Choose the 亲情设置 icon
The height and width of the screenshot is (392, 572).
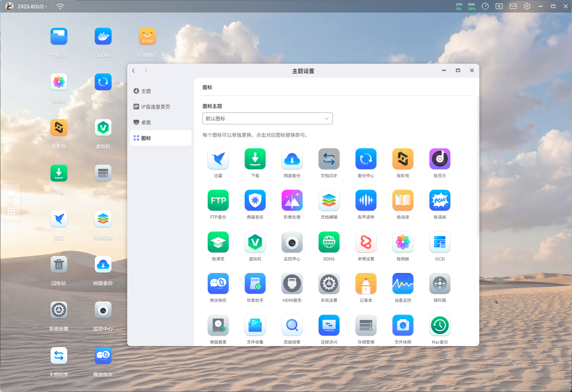(366, 242)
